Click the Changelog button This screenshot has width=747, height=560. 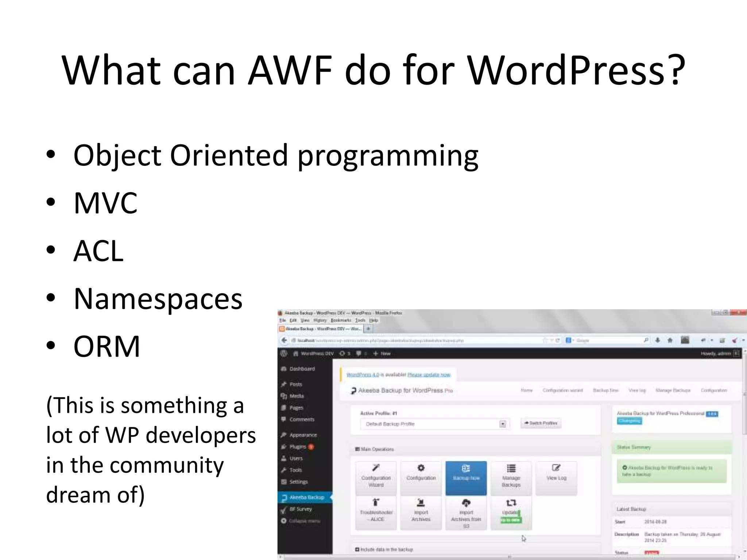629,421
